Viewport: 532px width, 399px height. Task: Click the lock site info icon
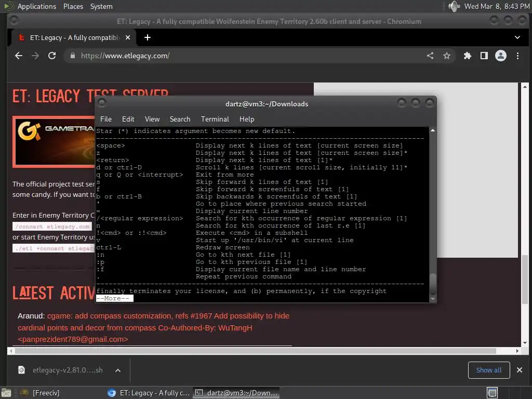pyautogui.click(x=73, y=56)
